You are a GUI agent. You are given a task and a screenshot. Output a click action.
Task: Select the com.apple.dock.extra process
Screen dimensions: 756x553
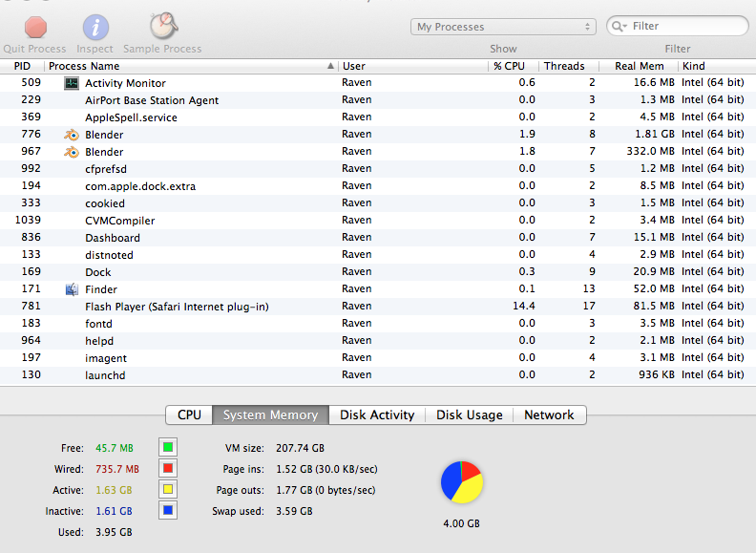[x=378, y=186]
